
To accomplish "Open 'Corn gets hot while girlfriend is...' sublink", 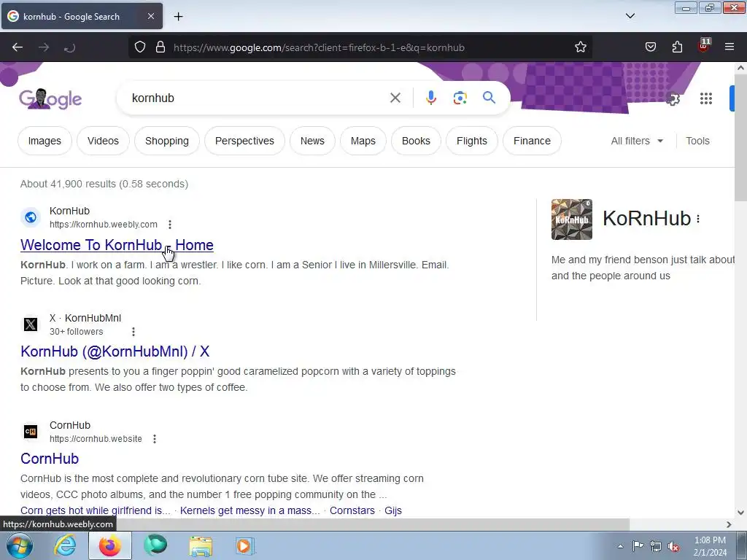I will [x=96, y=510].
